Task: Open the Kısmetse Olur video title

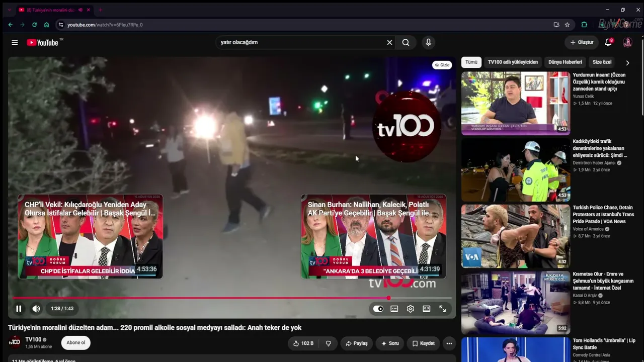Action: [603, 281]
